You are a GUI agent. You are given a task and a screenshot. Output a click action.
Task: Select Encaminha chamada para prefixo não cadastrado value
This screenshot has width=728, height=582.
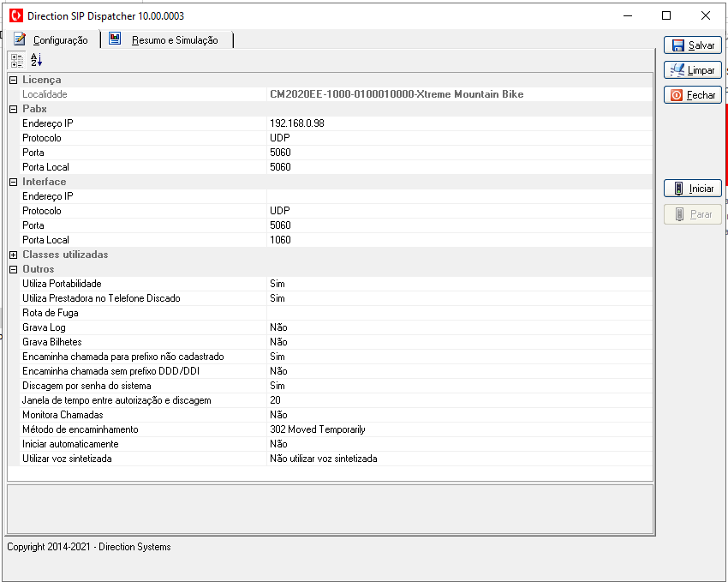460,357
